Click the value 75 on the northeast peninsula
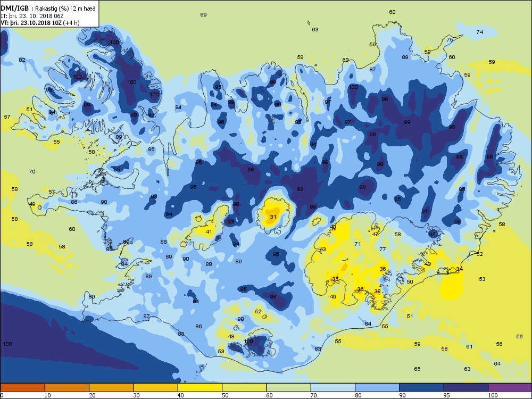The image size is (532, 399). point(450,40)
